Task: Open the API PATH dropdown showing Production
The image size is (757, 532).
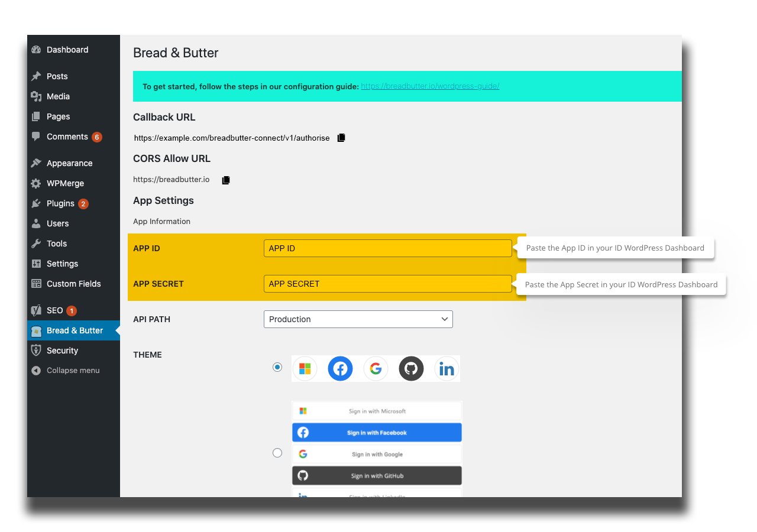Action: [358, 319]
